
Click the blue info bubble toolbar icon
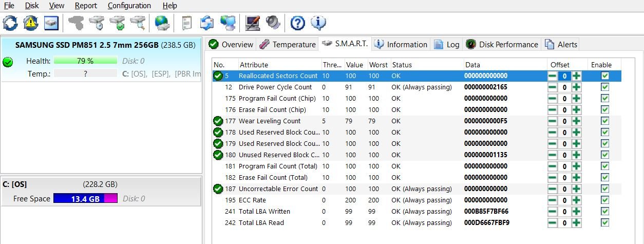tap(318, 23)
